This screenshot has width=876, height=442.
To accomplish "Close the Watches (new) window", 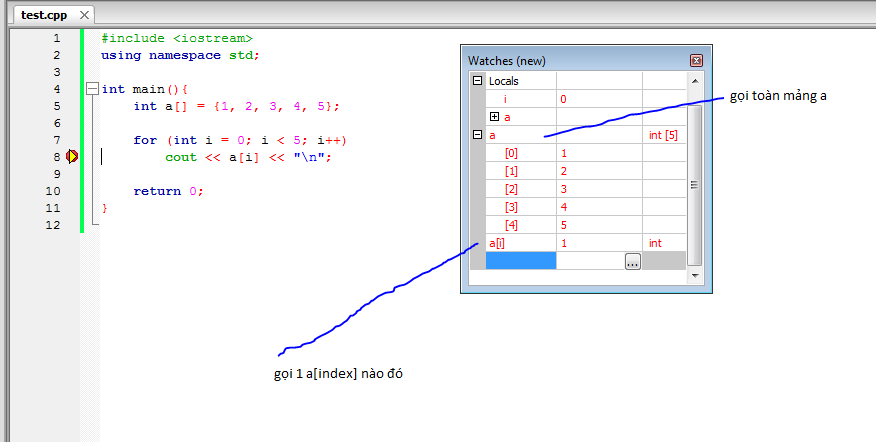I will (x=696, y=60).
